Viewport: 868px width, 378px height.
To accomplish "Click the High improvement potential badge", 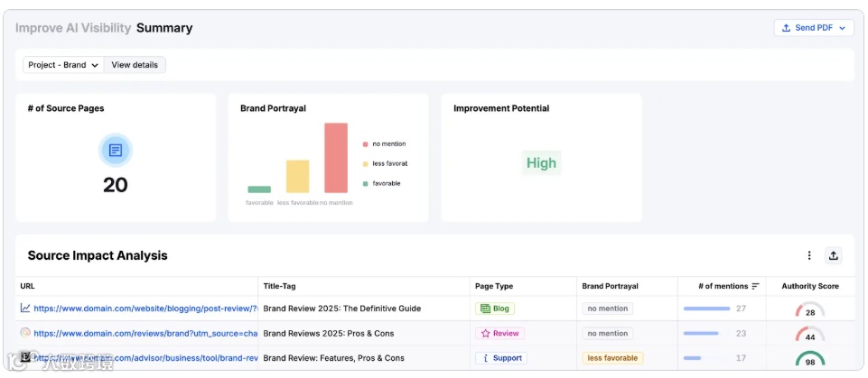I will [x=541, y=163].
